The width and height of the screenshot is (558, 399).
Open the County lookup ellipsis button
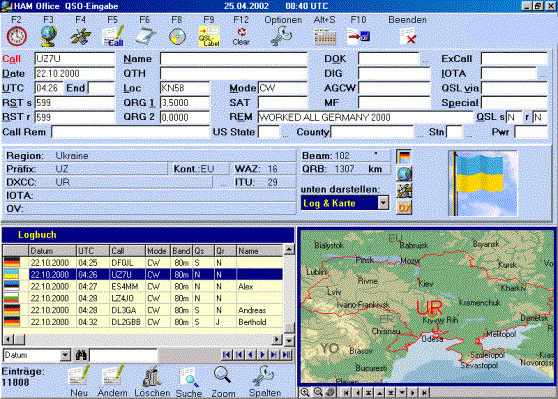[x=420, y=133]
